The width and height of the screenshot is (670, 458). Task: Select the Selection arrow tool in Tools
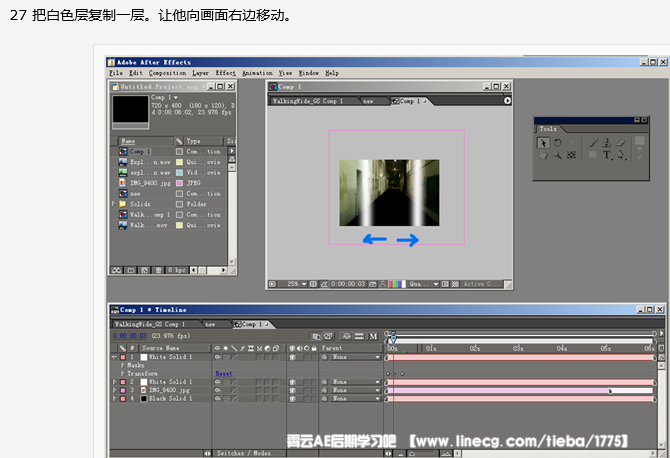[543, 143]
